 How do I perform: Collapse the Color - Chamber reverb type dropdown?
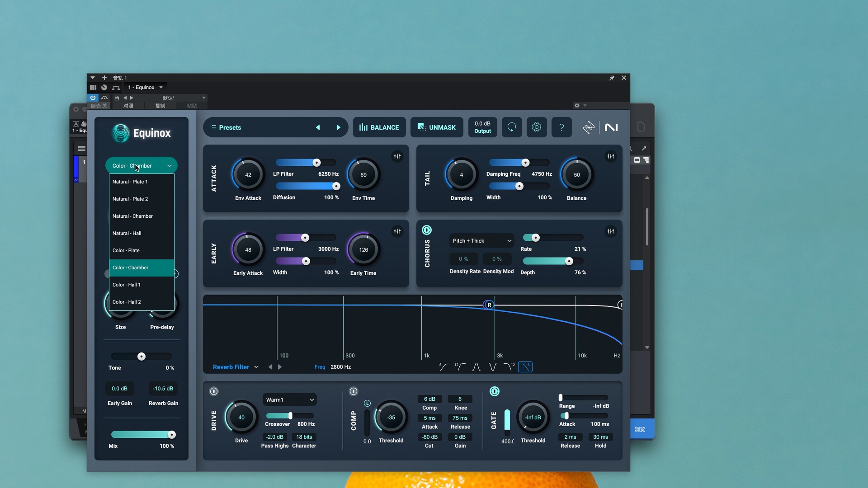[x=142, y=166]
